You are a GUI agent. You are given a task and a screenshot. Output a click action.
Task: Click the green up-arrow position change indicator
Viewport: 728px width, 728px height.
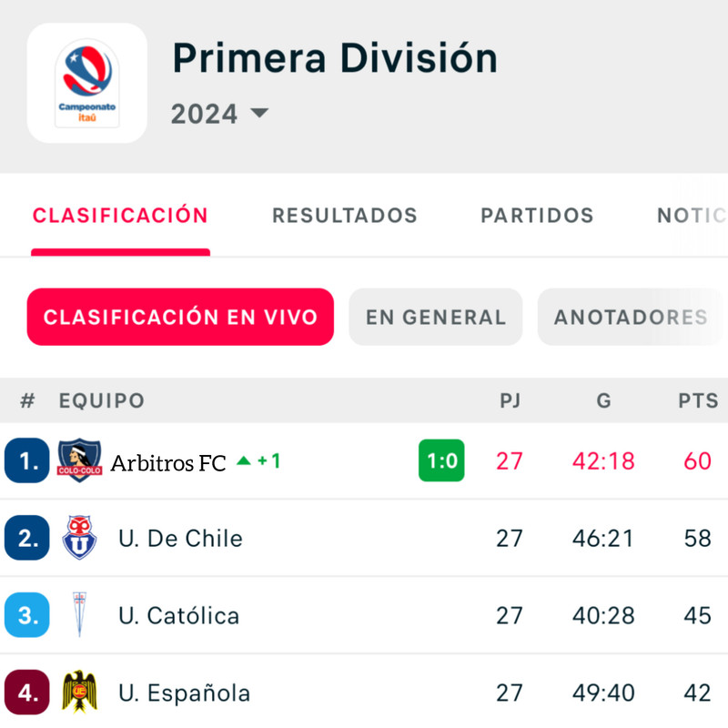coord(243,460)
